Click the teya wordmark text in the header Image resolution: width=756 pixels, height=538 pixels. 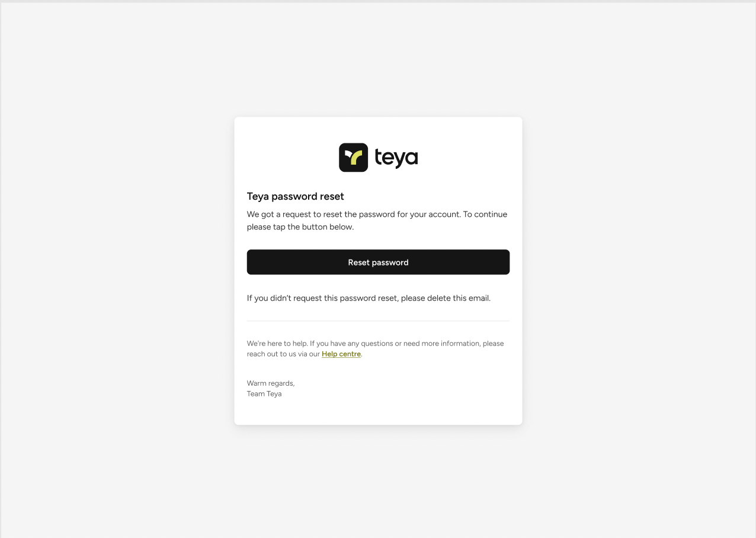coord(396,158)
